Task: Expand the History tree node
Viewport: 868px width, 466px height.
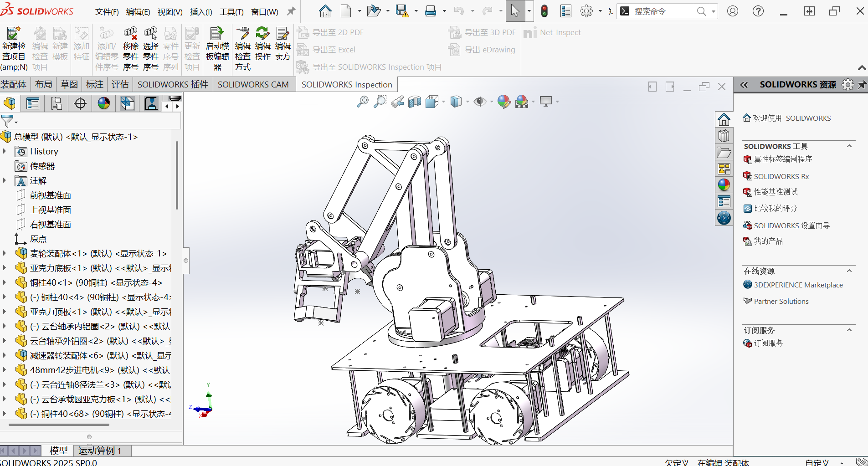Action: [5, 151]
